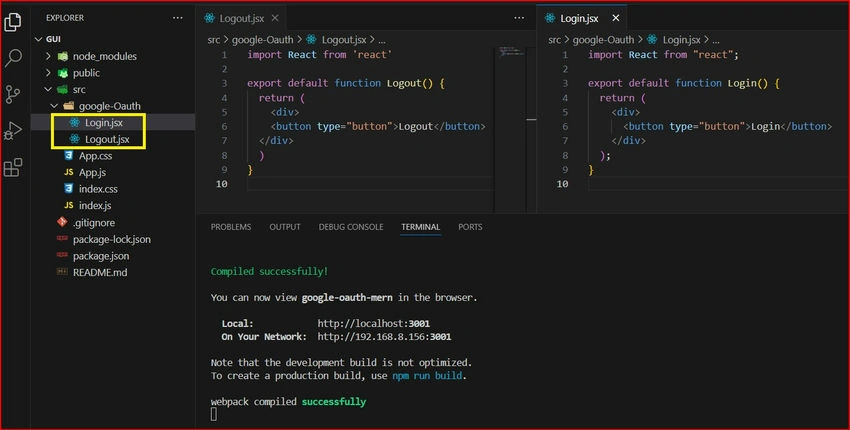Click 'google-Oauth' breadcrumb in Login.jsx editor

(603, 40)
